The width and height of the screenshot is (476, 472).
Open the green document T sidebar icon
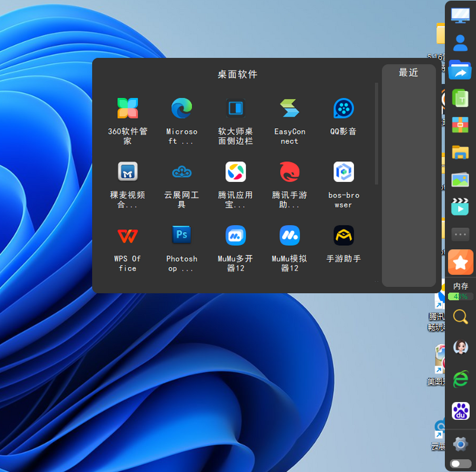pyautogui.click(x=460, y=98)
